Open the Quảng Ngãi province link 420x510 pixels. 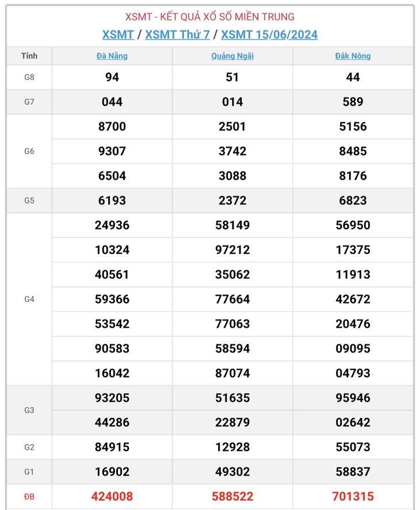232,56
